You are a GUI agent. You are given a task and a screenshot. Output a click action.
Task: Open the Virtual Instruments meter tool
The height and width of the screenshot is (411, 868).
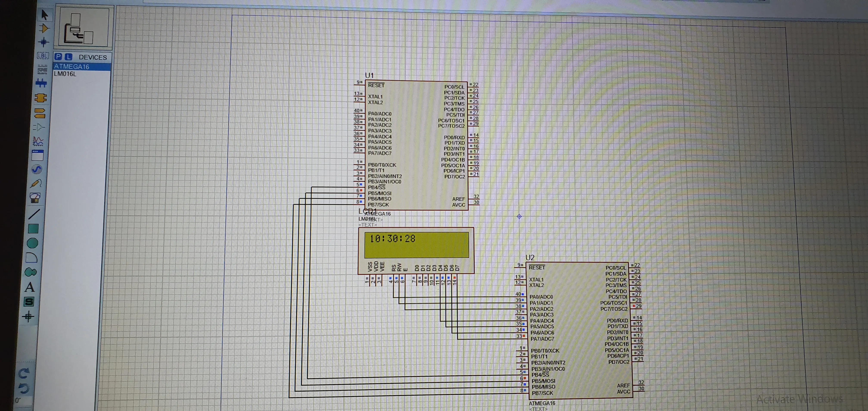tap(35, 198)
